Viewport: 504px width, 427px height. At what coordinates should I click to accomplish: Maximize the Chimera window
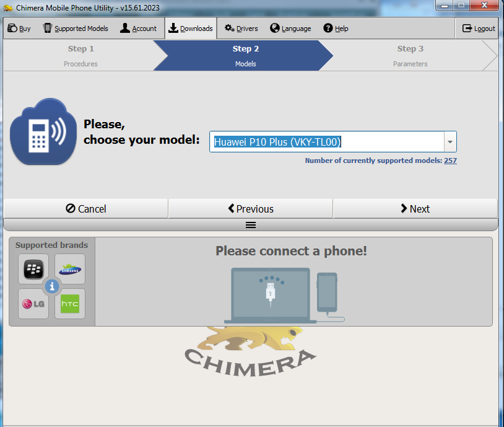pos(461,6)
